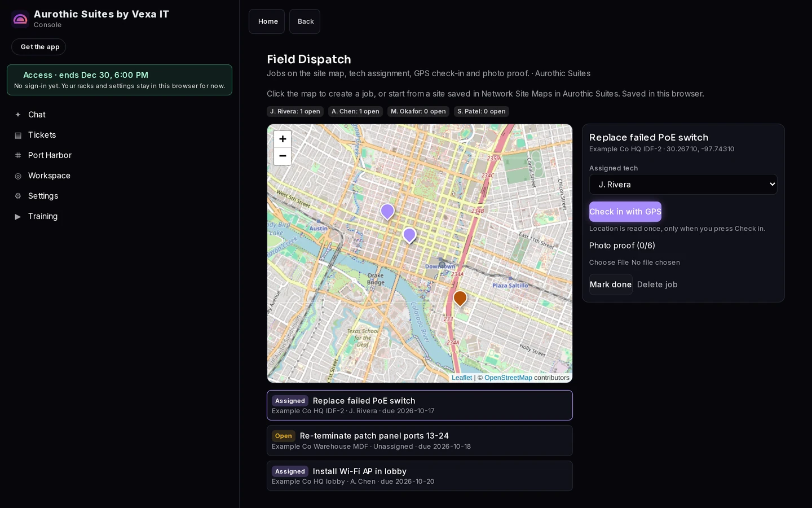Open the OpenStreetMap link

click(x=508, y=378)
